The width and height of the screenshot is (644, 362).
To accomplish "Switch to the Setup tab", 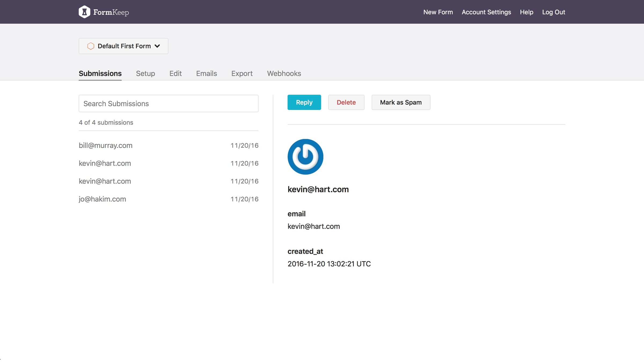I will pyautogui.click(x=145, y=73).
